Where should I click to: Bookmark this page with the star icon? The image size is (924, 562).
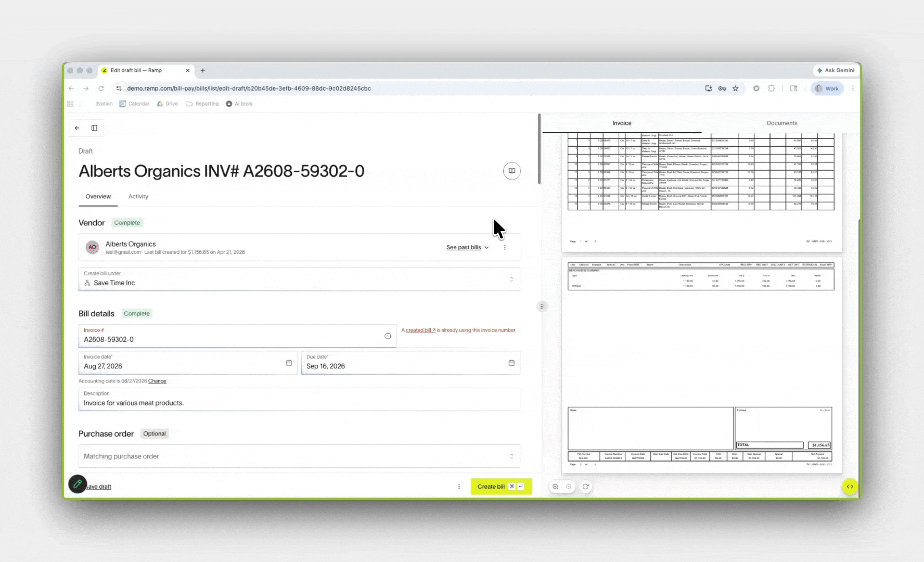pyautogui.click(x=736, y=88)
